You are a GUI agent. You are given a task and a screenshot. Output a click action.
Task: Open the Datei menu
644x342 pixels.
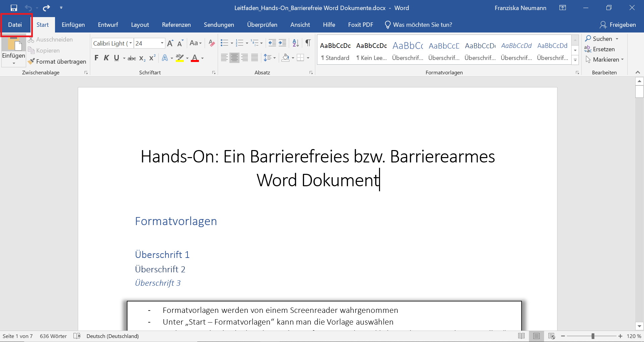[15, 24]
